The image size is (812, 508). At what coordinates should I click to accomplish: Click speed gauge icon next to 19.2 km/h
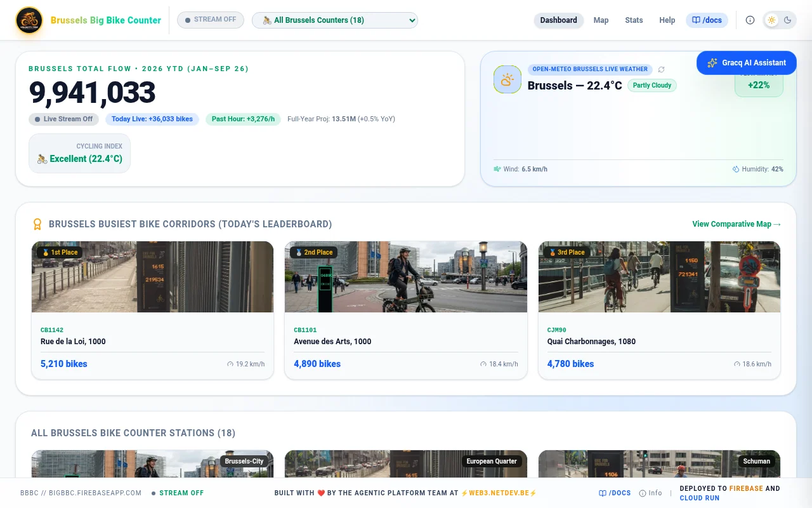click(230, 364)
